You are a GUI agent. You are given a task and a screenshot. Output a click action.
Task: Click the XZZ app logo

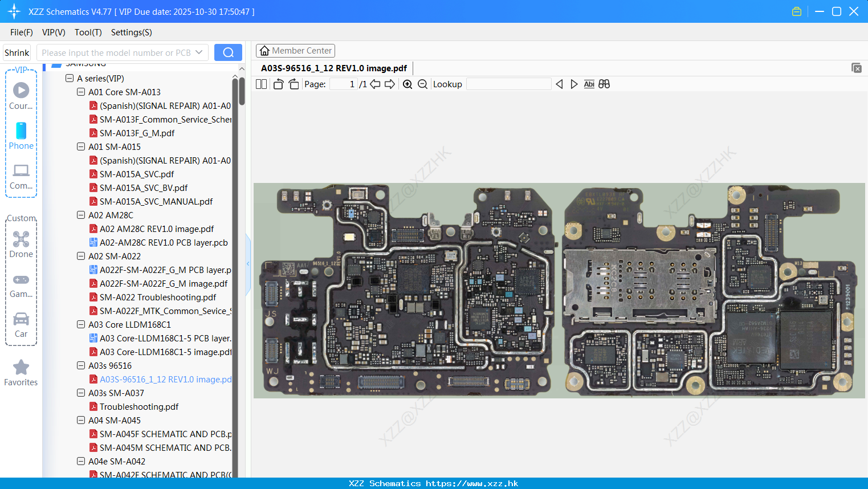coord(14,11)
